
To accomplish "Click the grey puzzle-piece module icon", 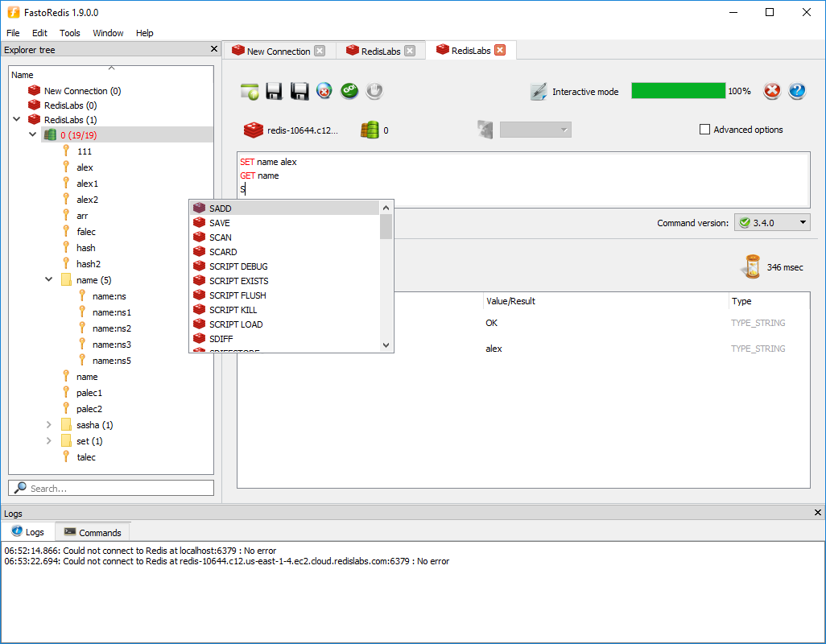I will (x=485, y=130).
